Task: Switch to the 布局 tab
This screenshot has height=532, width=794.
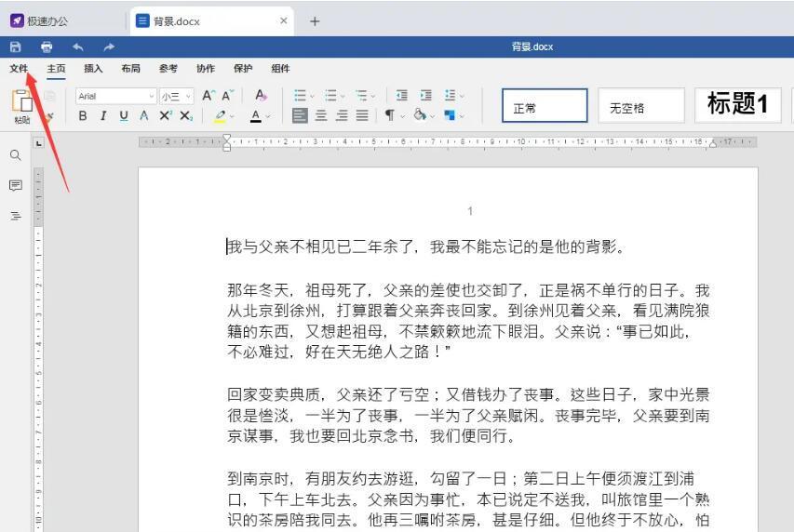Action: click(130, 68)
